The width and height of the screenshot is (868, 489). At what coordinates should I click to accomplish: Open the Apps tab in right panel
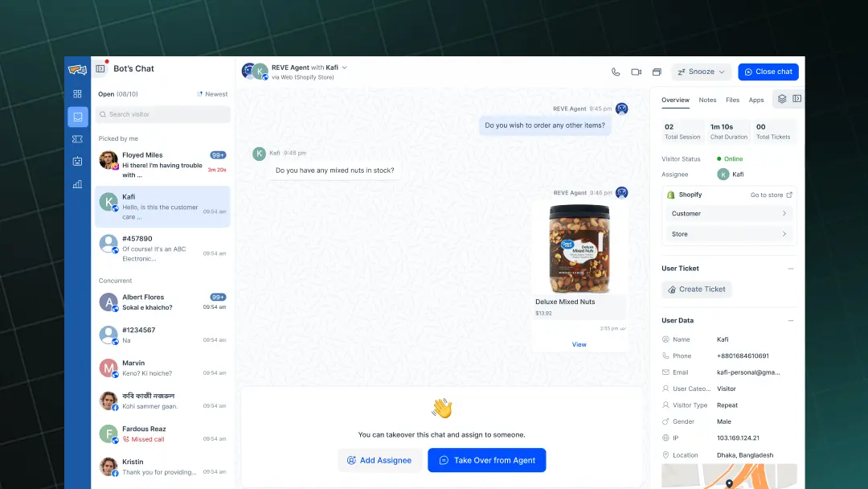pyautogui.click(x=755, y=100)
